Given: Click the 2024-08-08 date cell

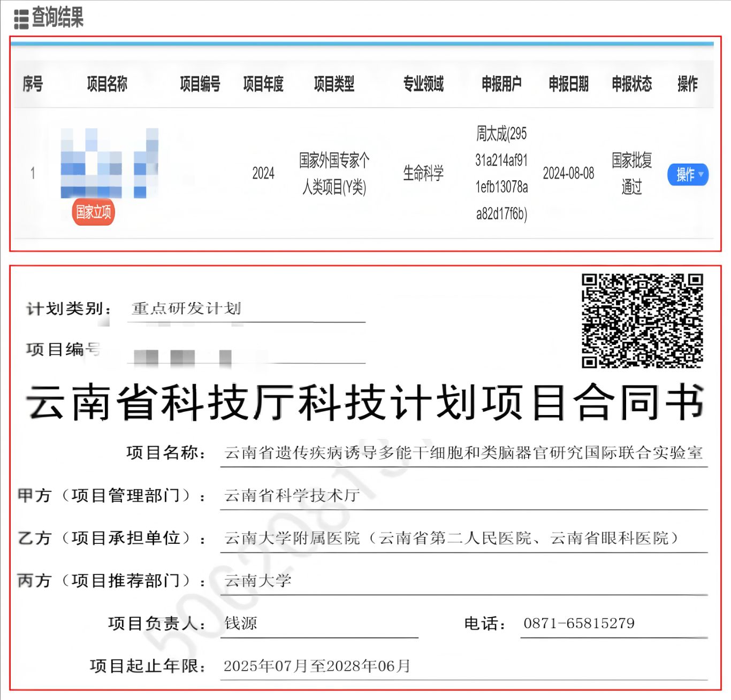Looking at the screenshot, I should pos(568,173).
